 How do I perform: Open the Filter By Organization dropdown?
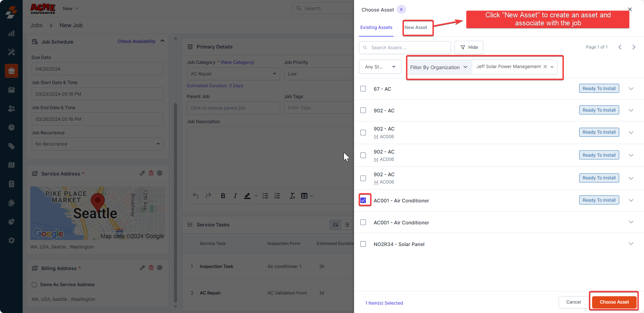439,67
